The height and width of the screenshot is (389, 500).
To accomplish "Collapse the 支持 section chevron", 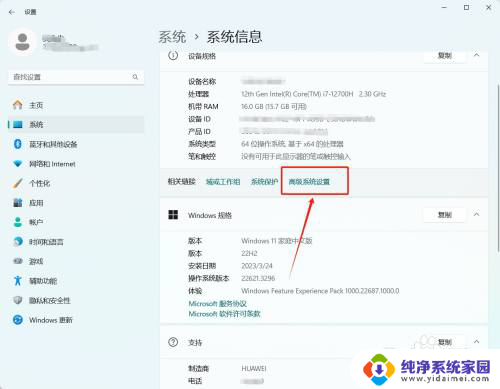I will pos(477,342).
